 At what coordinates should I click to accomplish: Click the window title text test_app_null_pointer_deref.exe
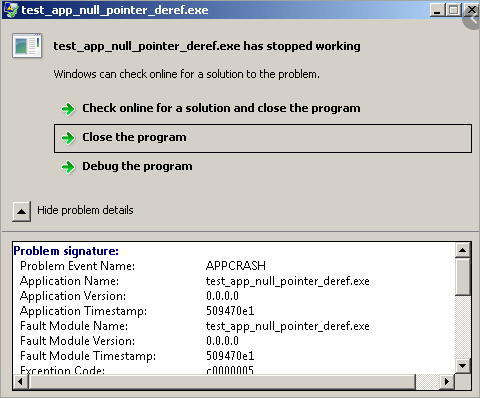click(115, 10)
